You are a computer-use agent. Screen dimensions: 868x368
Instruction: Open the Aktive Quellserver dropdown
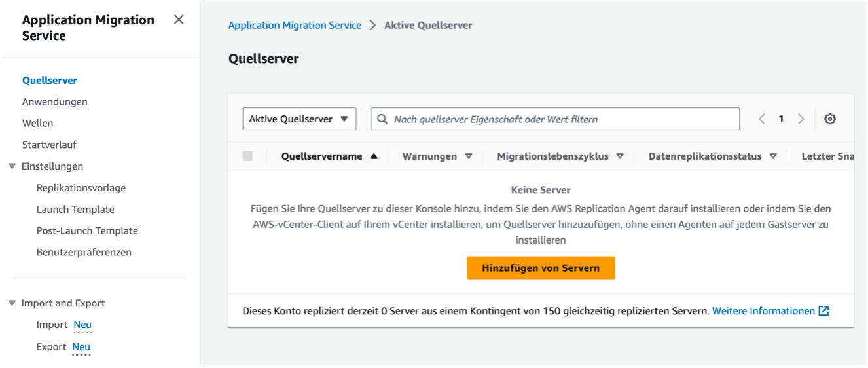click(299, 119)
